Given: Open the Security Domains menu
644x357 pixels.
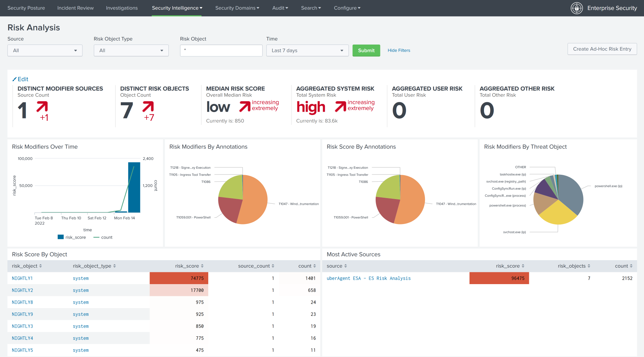Looking at the screenshot, I should click(237, 8).
